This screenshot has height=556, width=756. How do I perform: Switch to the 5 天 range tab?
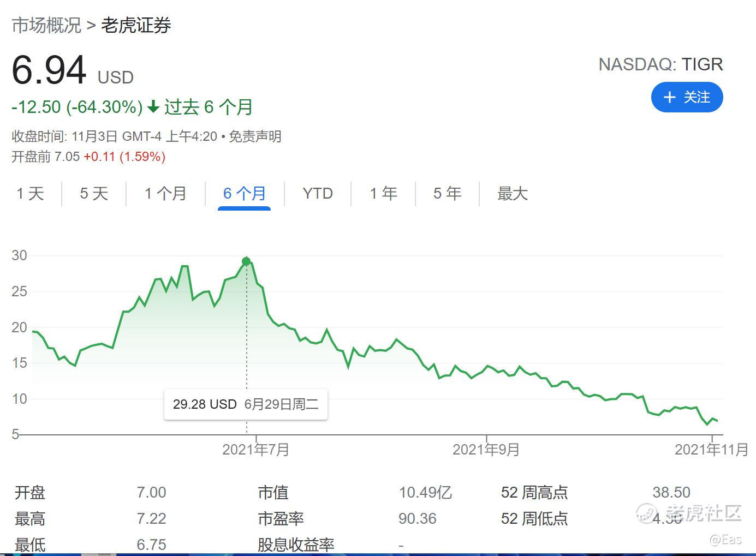coord(94,193)
